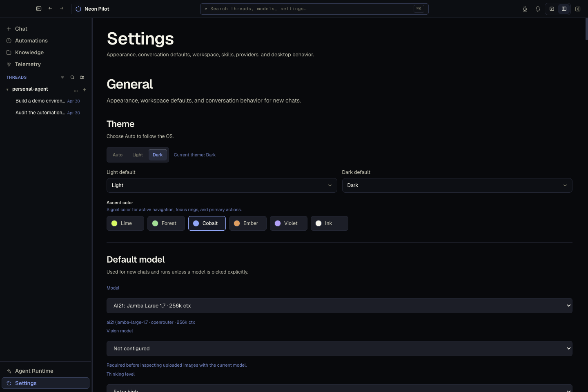Viewport: 588px width, 392px height.
Task: Toggle the right side panel icon
Action: coord(578,9)
